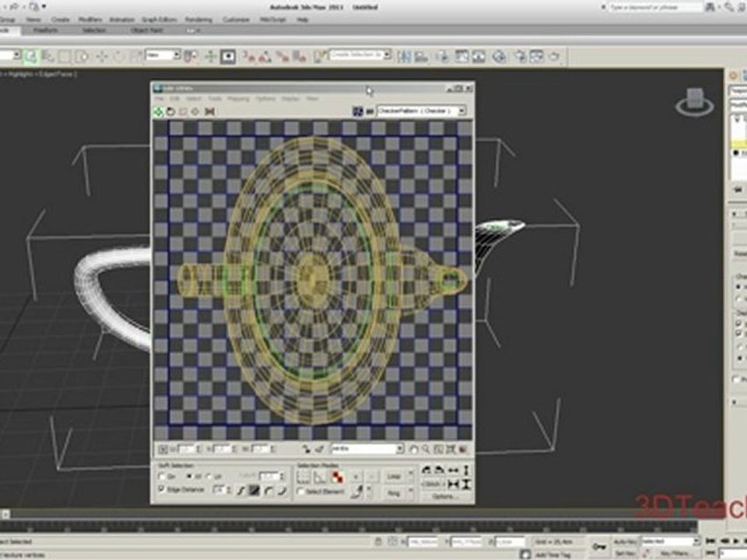Viewport: 747px width, 560px height.
Task: Open the UV display filter dropdown
Action: click(367, 449)
